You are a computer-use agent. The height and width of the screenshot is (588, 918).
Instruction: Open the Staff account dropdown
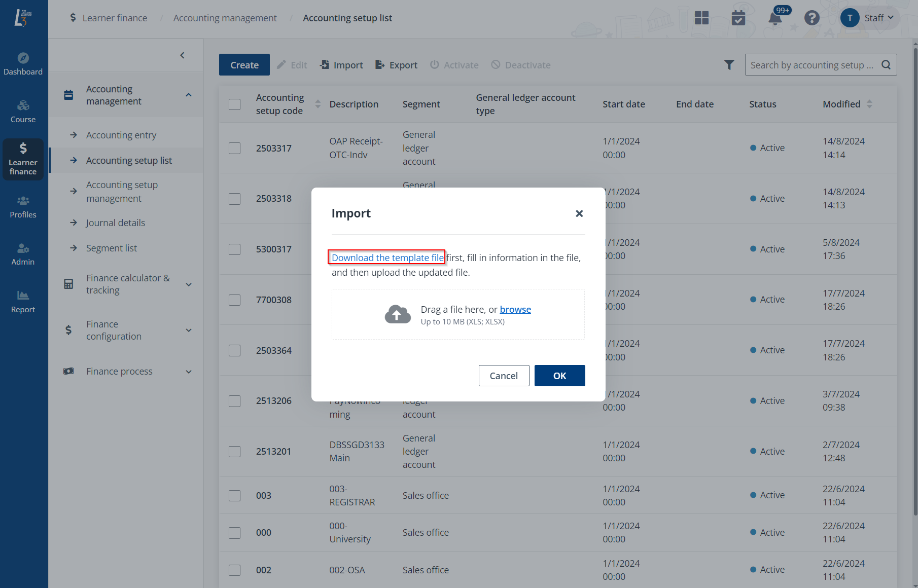click(874, 18)
